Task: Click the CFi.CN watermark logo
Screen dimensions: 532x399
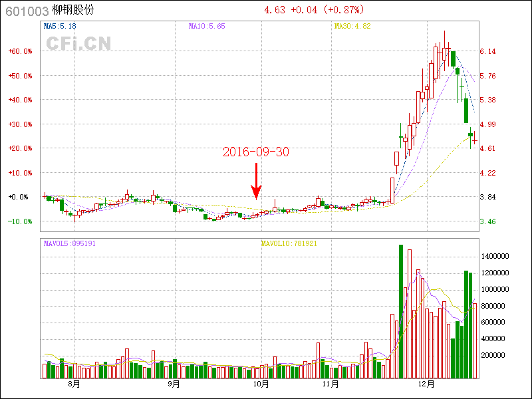Action: [x=78, y=43]
